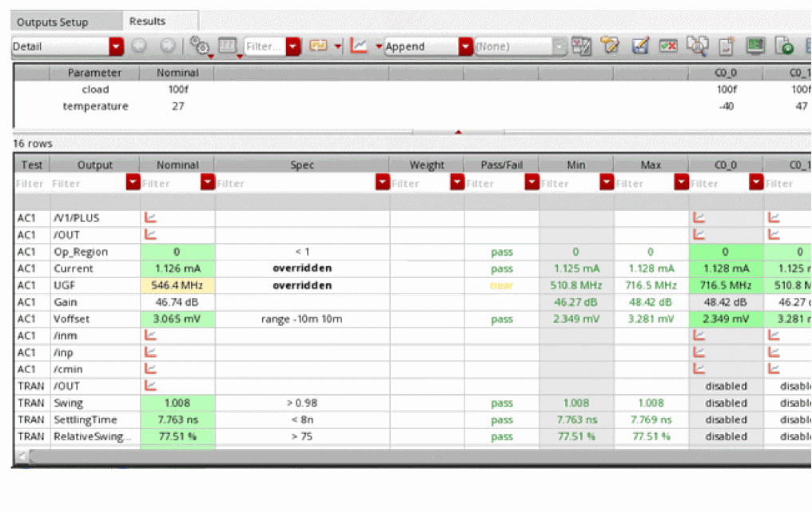Click the magnifier over documents icon
The image size is (812, 513).
[698, 46]
